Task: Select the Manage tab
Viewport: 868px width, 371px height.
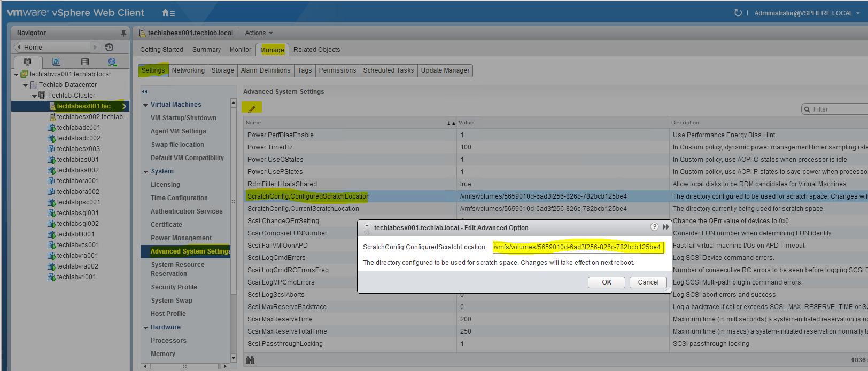Action: pos(272,50)
